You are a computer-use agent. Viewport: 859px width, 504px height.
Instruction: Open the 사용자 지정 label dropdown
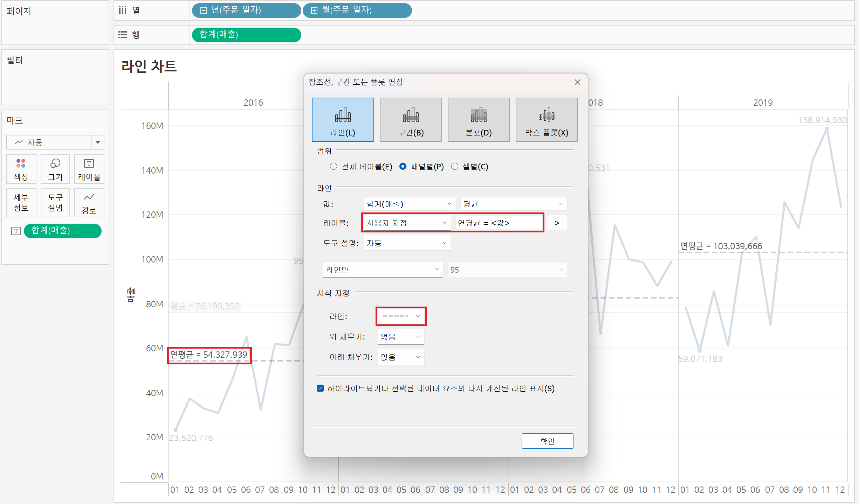(x=406, y=223)
